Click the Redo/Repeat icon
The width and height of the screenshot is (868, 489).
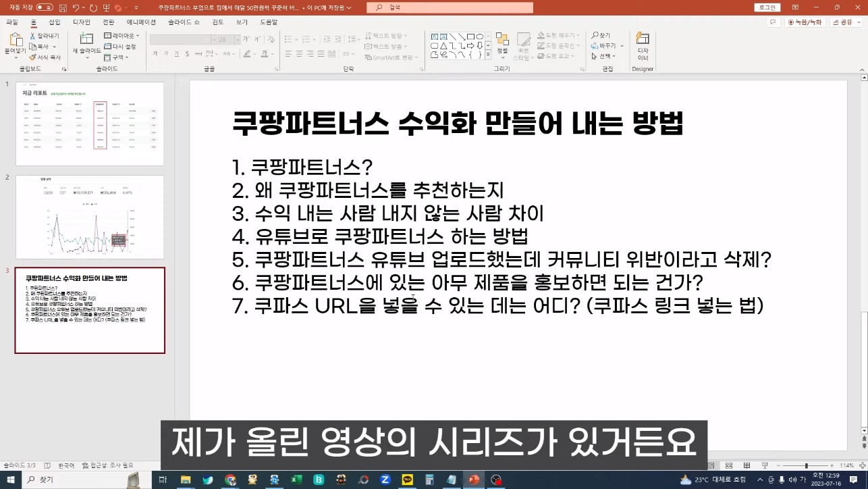93,7
